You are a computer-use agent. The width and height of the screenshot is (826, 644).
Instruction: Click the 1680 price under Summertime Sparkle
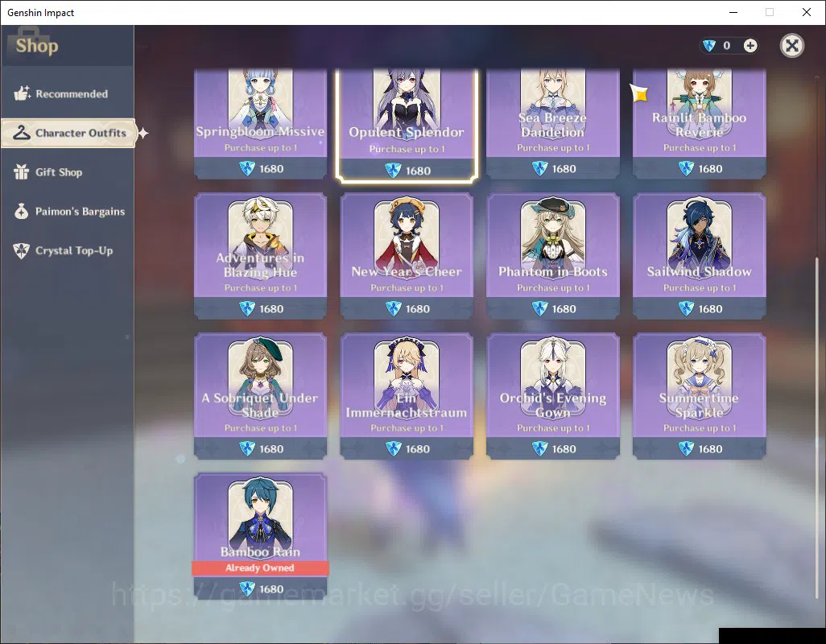710,449
